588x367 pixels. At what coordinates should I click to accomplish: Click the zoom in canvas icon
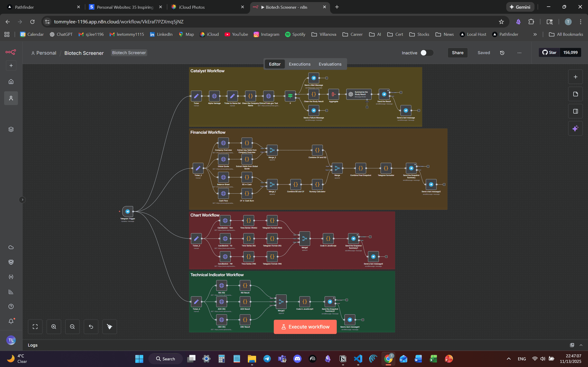pyautogui.click(x=54, y=327)
